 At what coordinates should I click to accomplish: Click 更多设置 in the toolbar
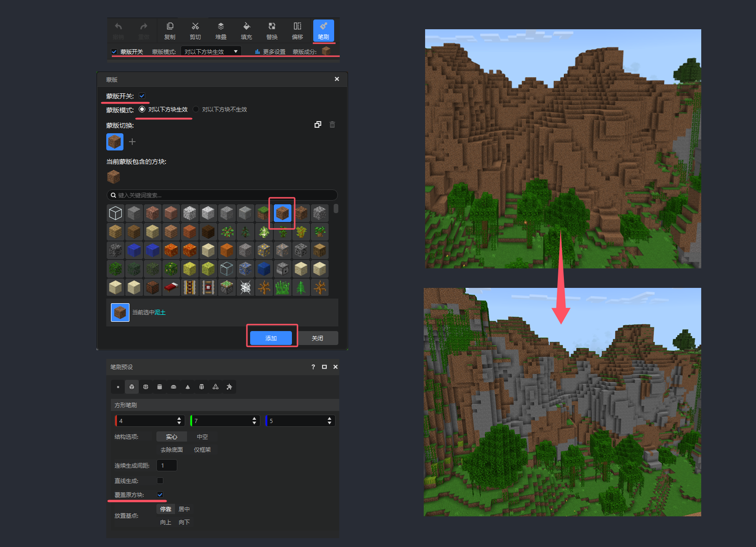click(x=271, y=52)
